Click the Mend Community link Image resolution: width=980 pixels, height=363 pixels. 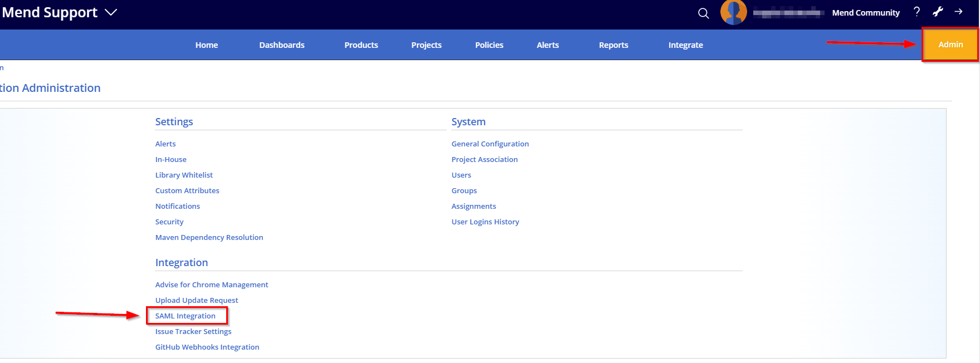[x=865, y=13]
